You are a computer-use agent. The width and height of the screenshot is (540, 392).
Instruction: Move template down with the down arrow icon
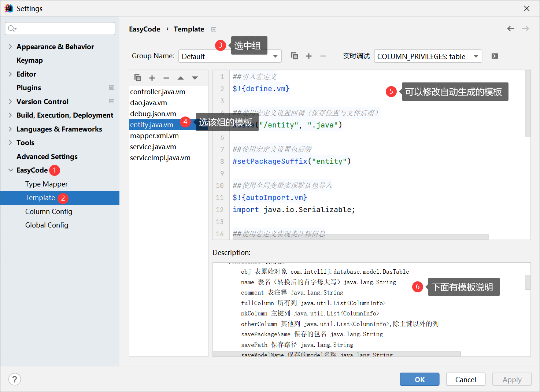195,78
